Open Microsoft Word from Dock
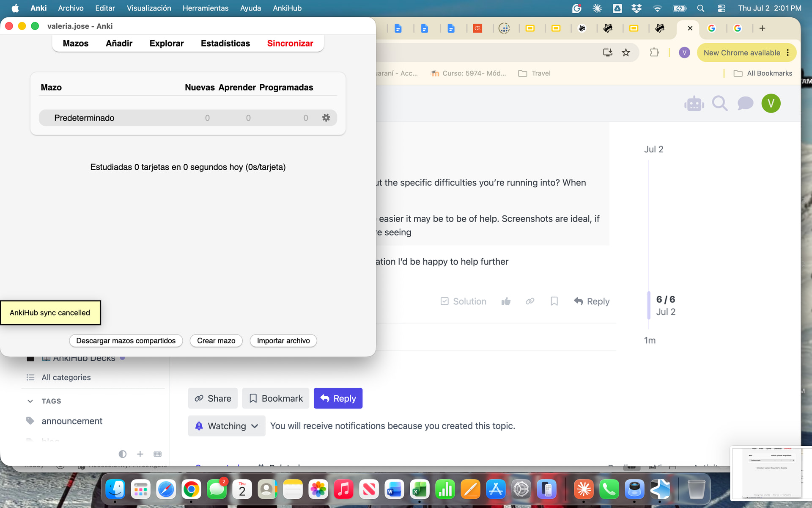The image size is (812, 508). (394, 489)
